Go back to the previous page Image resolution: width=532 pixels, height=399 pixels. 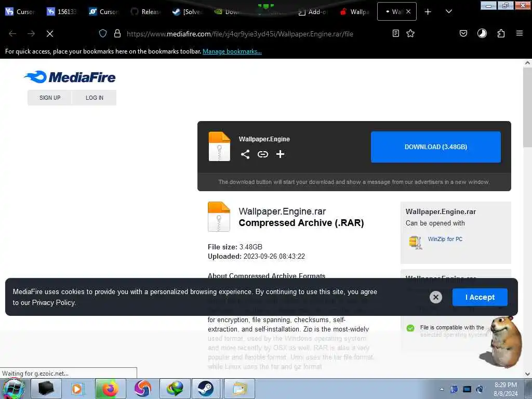(x=12, y=34)
